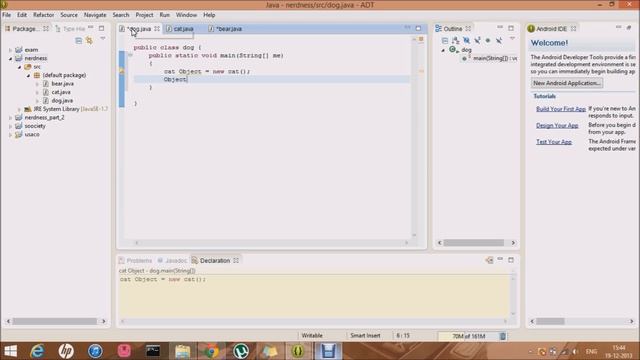
Task: Toggle Sort in the Outline view
Action: point(456,40)
